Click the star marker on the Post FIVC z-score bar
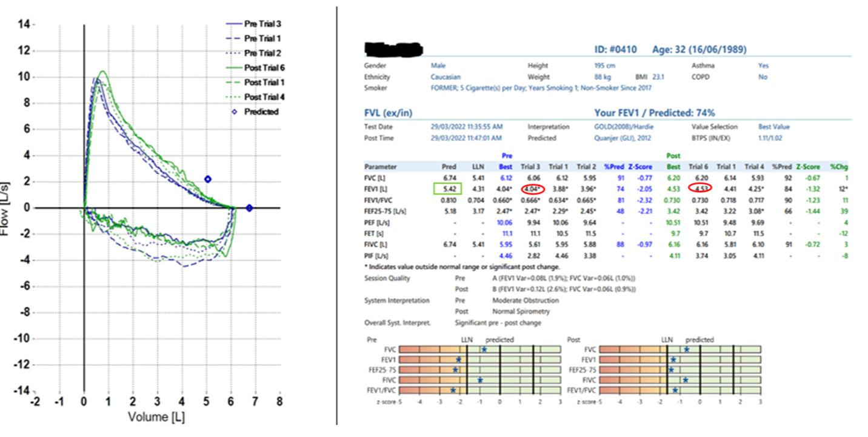 pyautogui.click(x=686, y=380)
